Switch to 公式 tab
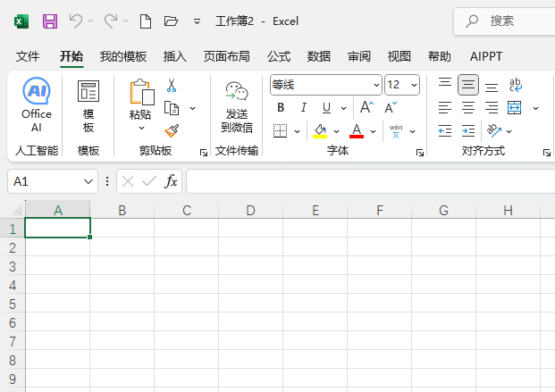 tap(279, 56)
